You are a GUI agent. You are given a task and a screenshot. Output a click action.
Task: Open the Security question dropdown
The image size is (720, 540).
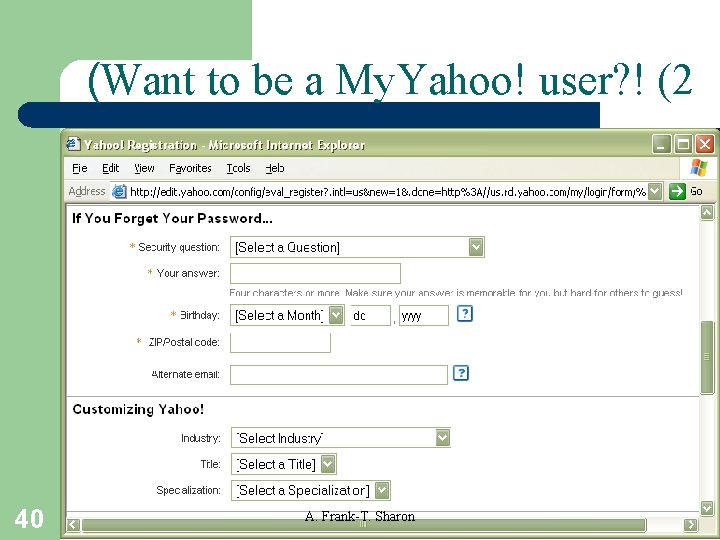point(357,247)
